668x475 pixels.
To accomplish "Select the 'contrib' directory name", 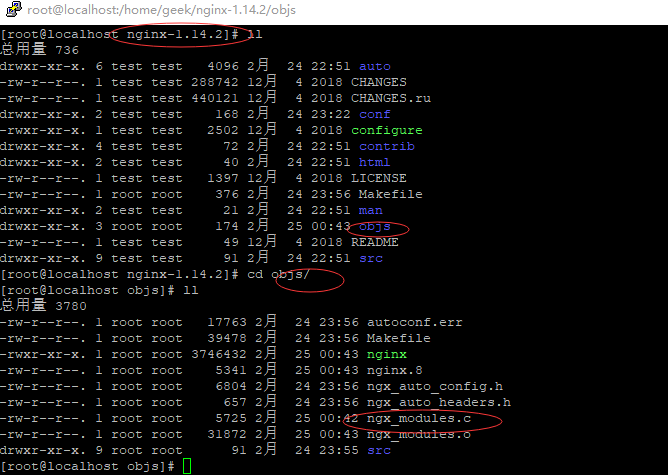I will click(x=387, y=147).
